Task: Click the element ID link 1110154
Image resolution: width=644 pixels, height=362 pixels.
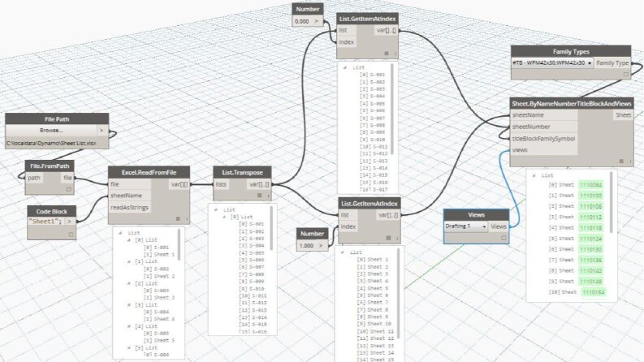Action: [x=594, y=292]
